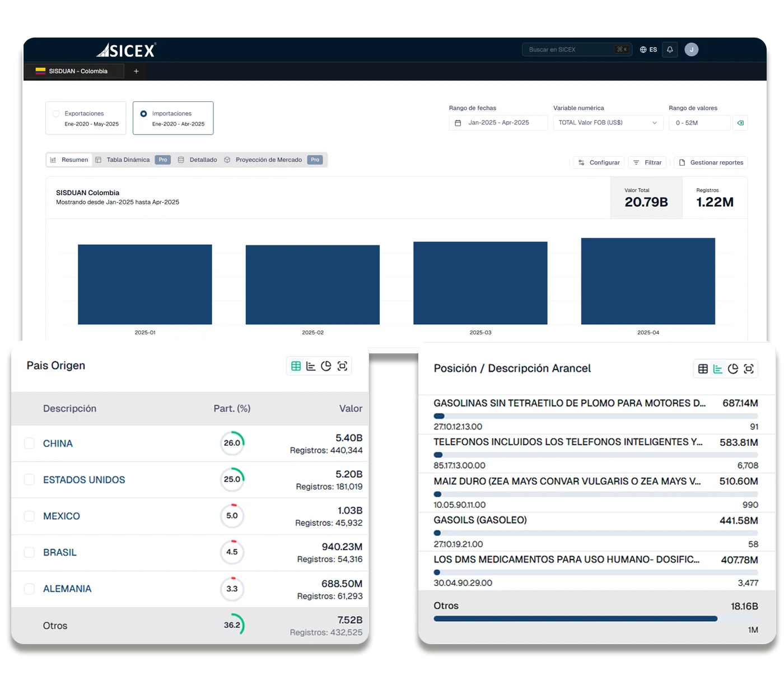Select the Importaciones option

point(173,118)
